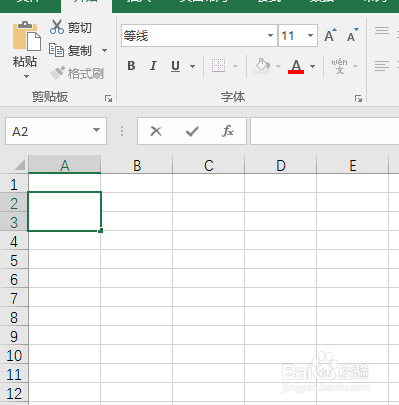Open the font size dropdown arrow
Image resolution: width=399 pixels, height=405 pixels.
coord(311,35)
